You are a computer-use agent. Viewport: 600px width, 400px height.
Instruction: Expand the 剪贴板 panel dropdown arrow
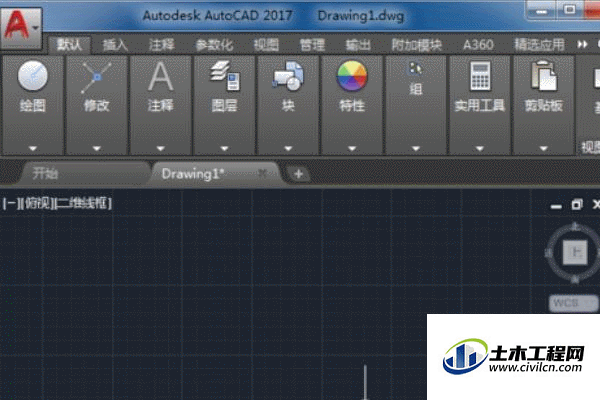click(543, 148)
